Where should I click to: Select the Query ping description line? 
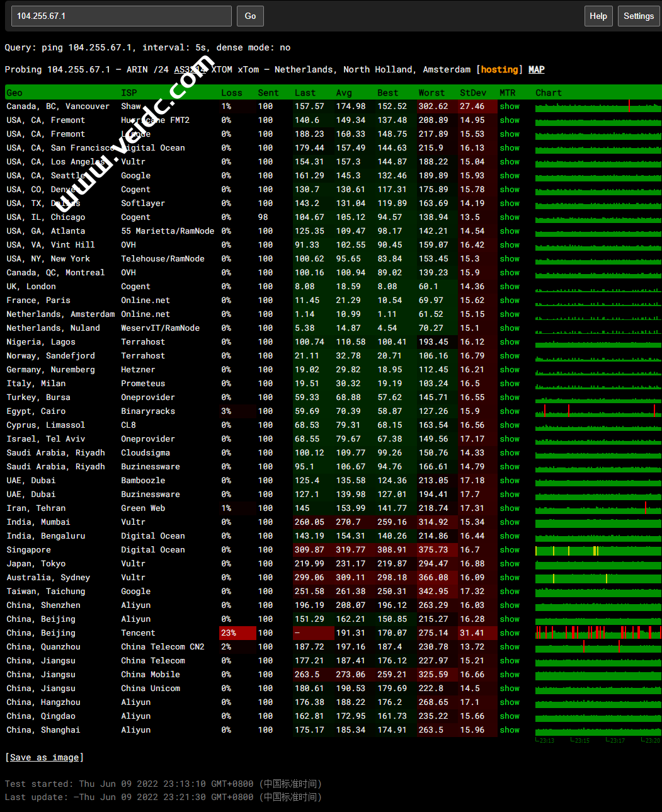coord(147,48)
